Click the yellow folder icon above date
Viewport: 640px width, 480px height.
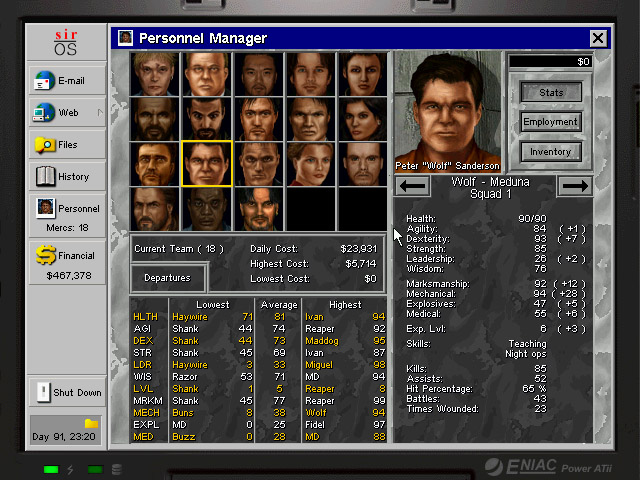91,423
